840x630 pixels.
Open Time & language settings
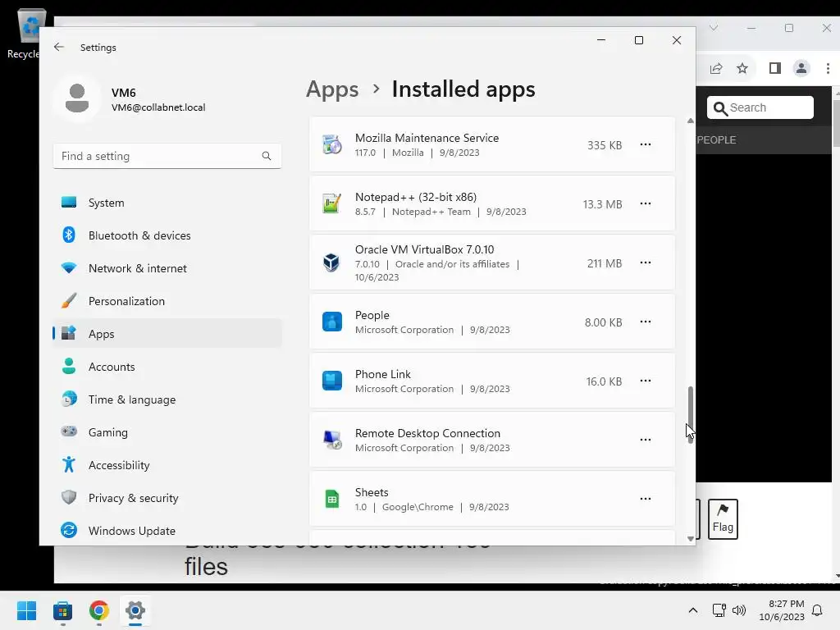click(x=167, y=399)
